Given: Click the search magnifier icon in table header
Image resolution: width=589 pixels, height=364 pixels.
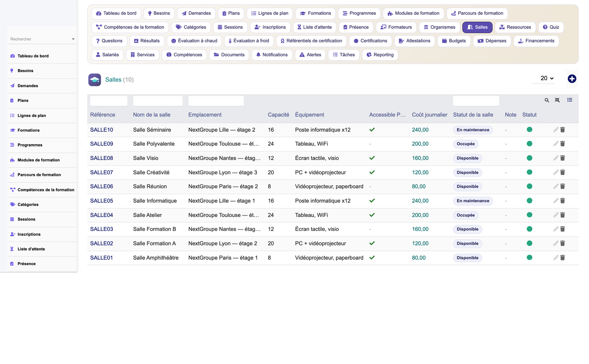Looking at the screenshot, I should [x=547, y=100].
